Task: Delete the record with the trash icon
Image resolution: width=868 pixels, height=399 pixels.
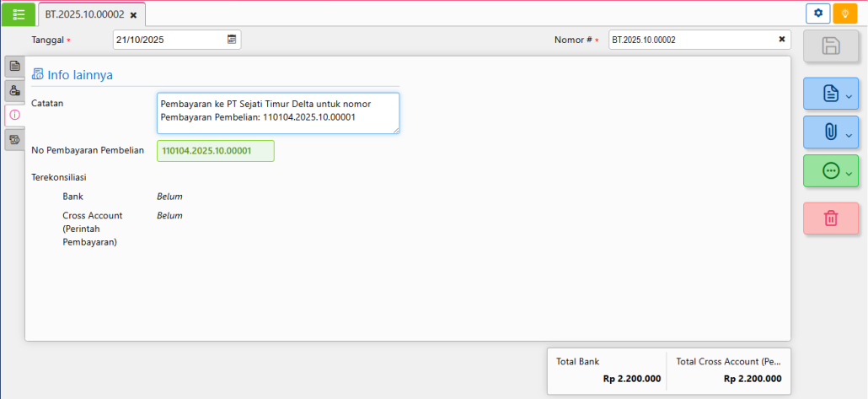Action: pos(830,218)
